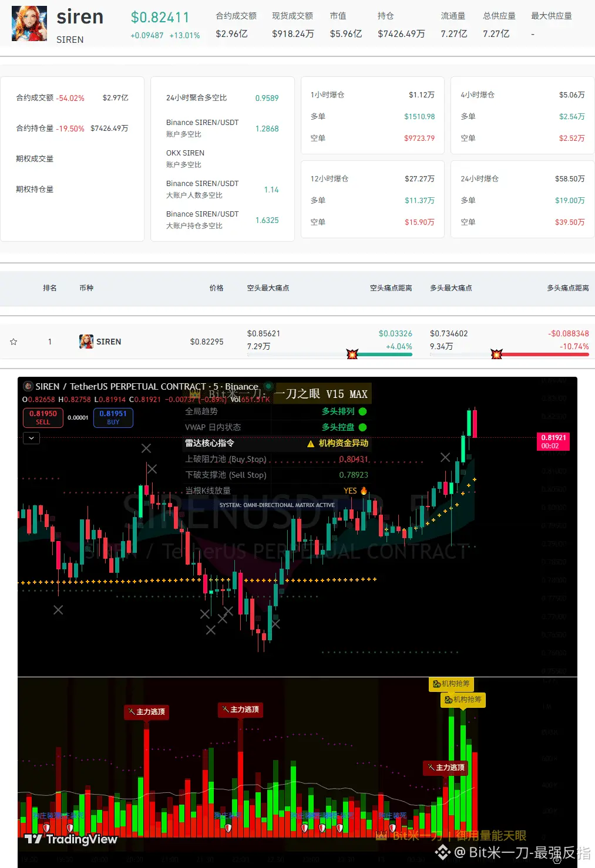Click the rightmost 主力逃顶 label near green bars
595x868 pixels.
tap(446, 768)
